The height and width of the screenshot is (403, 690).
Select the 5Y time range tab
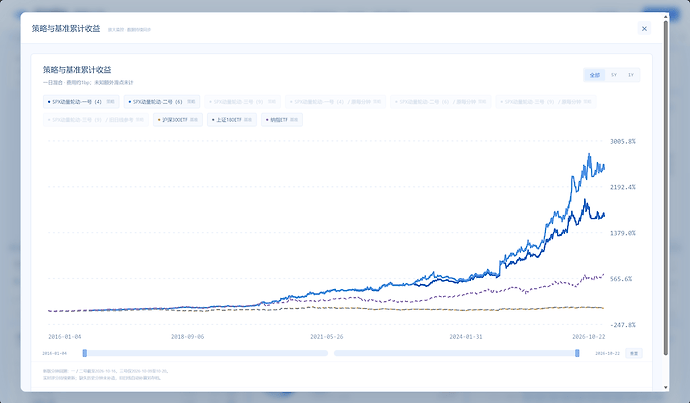(613, 75)
